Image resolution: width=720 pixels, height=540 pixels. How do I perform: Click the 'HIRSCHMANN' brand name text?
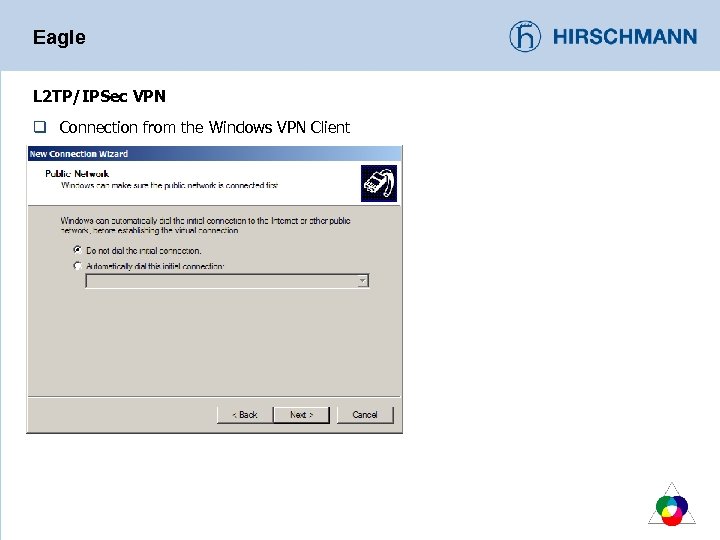[x=625, y=37]
